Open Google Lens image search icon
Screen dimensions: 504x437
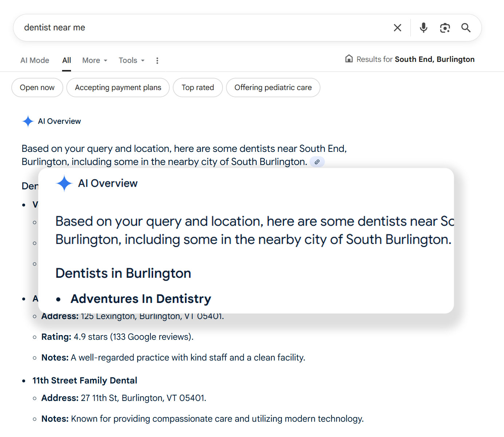tap(445, 28)
